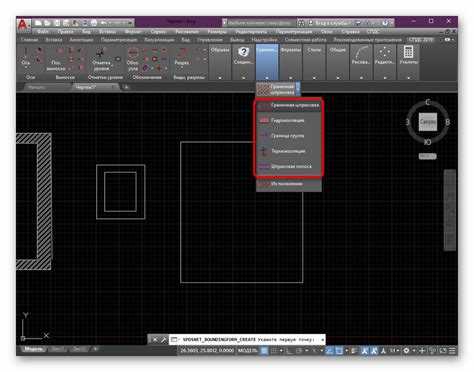Open the AutoCAD application menu logo
The width and height of the screenshot is (474, 372).
point(23,25)
